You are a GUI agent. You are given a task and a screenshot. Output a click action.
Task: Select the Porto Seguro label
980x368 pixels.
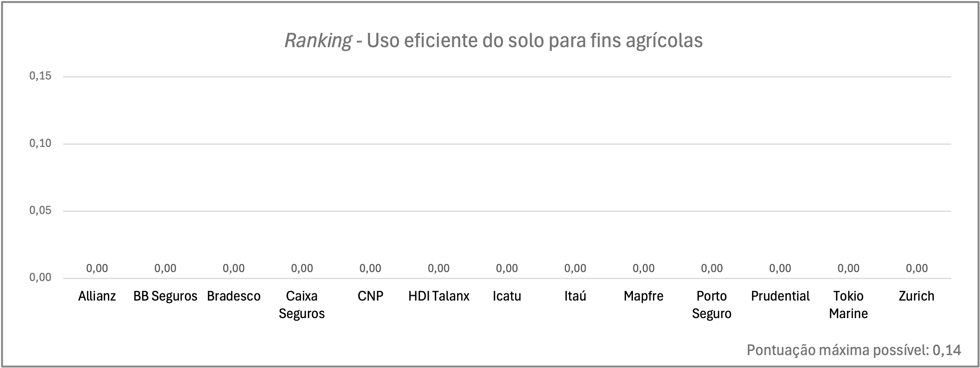click(712, 304)
